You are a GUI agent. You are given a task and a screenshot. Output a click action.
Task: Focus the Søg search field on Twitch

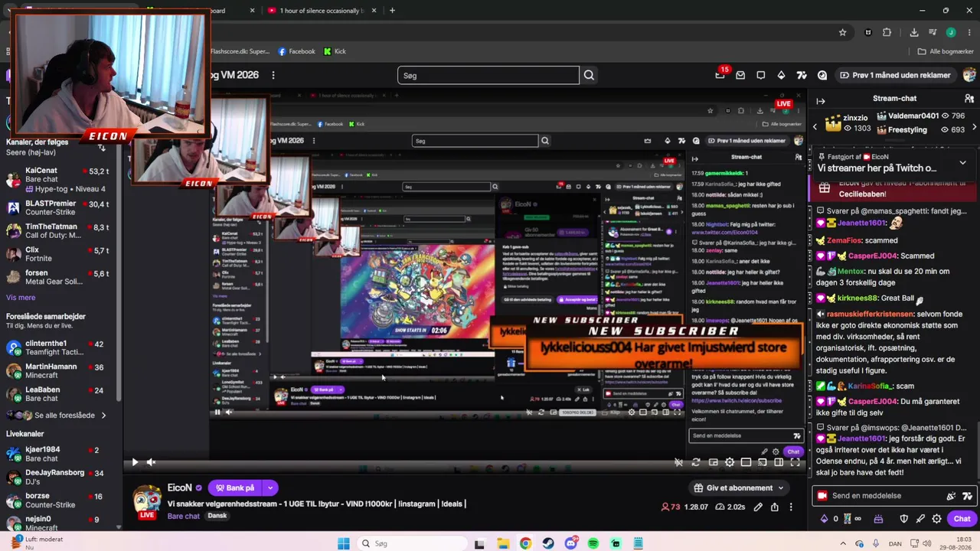(x=488, y=75)
